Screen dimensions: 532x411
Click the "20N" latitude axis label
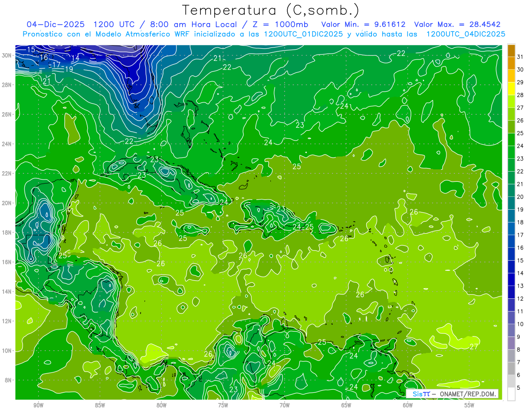8,203
